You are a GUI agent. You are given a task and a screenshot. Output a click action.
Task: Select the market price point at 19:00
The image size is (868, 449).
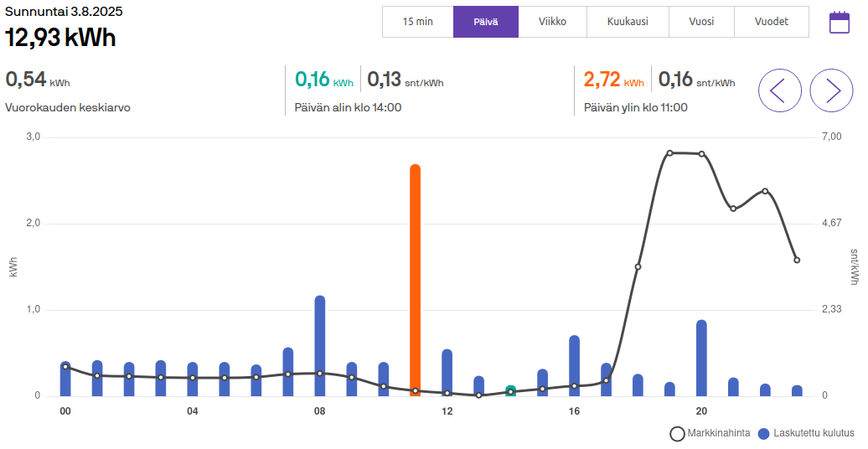(669, 153)
